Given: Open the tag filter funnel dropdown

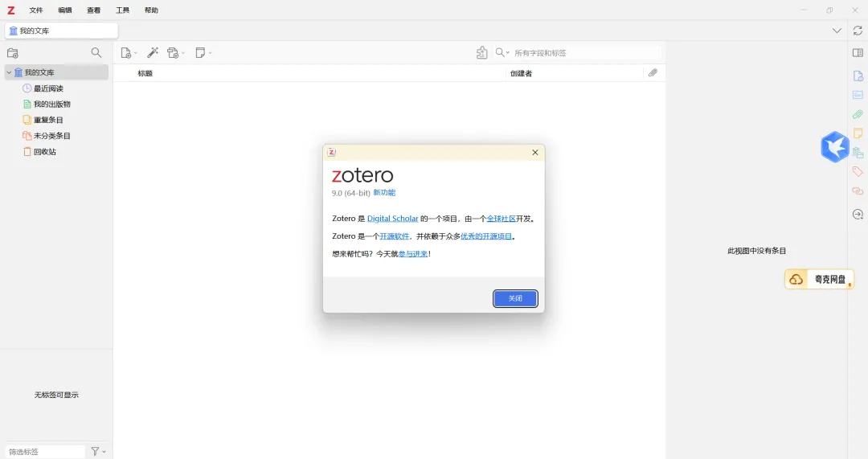Looking at the screenshot, I should pyautogui.click(x=98, y=452).
